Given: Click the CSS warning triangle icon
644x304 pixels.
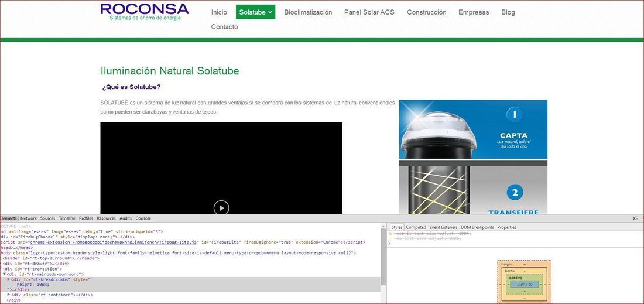Looking at the screenshot, I should click(x=390, y=233).
